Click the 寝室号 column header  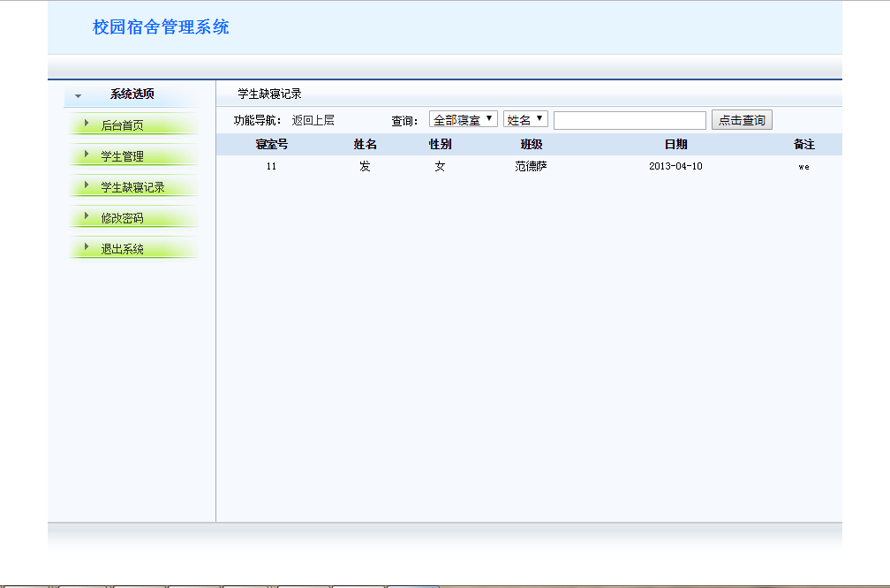tap(271, 144)
